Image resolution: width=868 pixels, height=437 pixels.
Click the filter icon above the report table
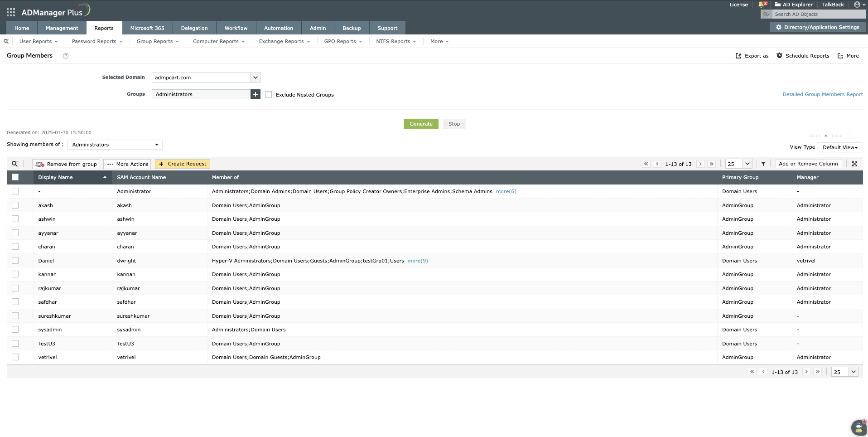click(x=763, y=164)
